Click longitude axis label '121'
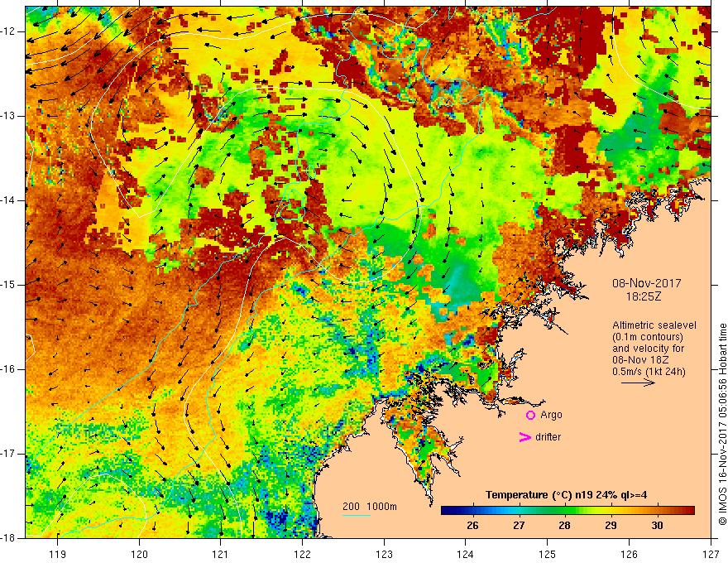The image size is (728, 563). [221, 555]
